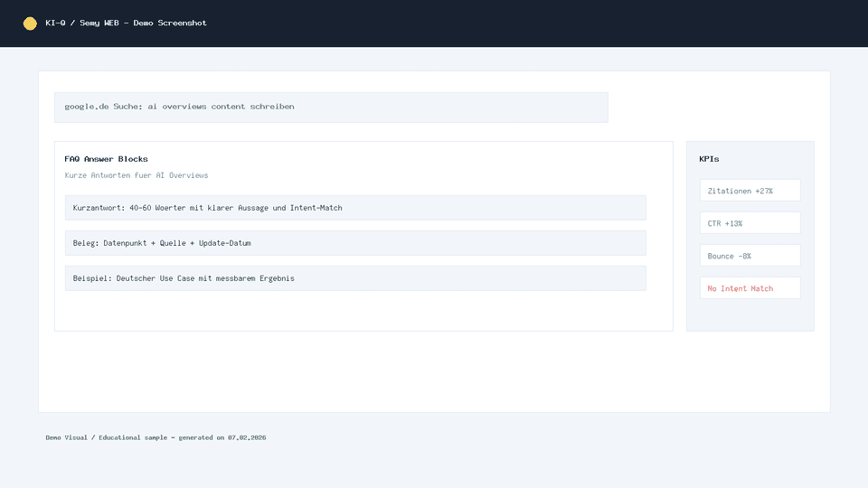The height and width of the screenshot is (488, 868).
Task: Click the generated date 07.02.2026 in footer
Action: coord(247,437)
